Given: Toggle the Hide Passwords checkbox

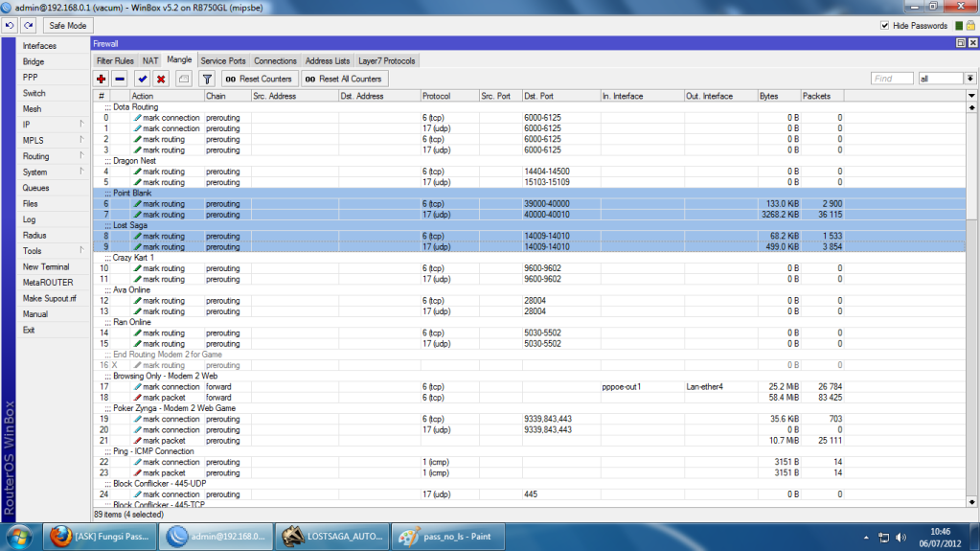Looking at the screenshot, I should [884, 26].
